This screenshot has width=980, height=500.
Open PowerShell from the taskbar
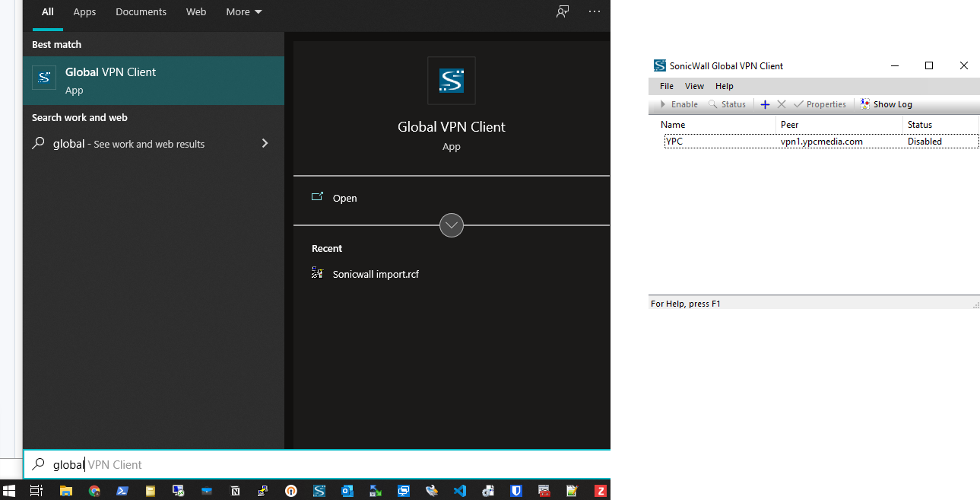coord(122,491)
